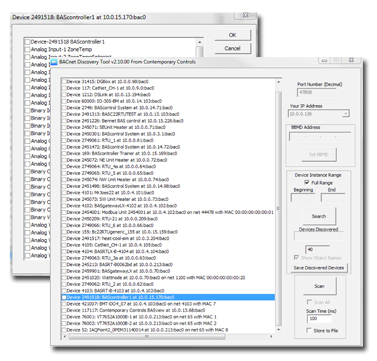This screenshot has height=361, width=377.
Task: Click the device list vertical scrollbar thumb
Action: pos(279,209)
